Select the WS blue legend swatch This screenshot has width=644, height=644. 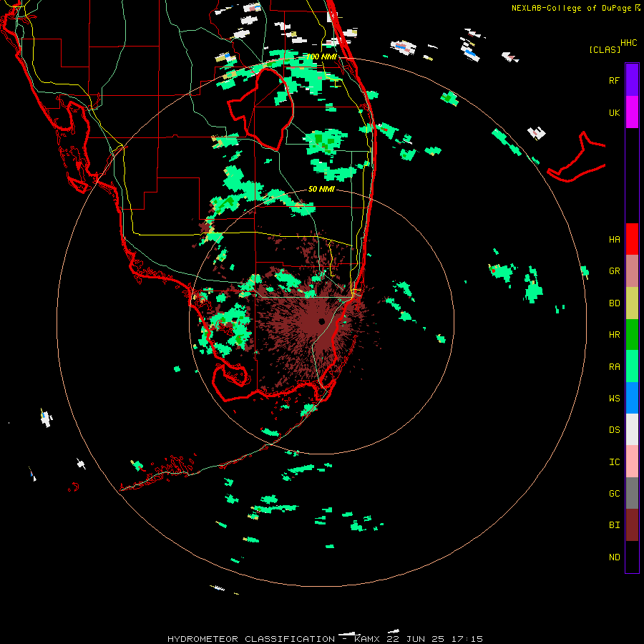click(632, 398)
